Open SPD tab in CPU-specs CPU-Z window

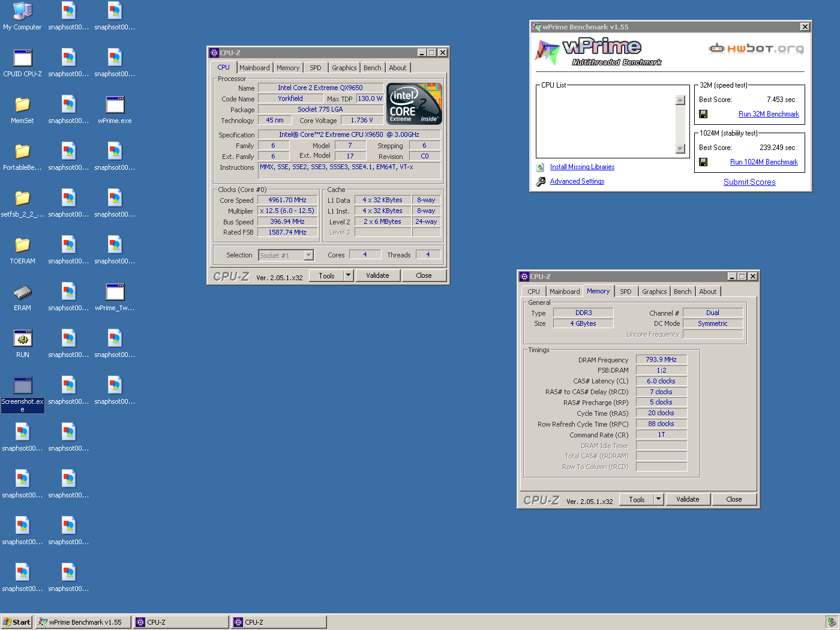pyautogui.click(x=316, y=68)
